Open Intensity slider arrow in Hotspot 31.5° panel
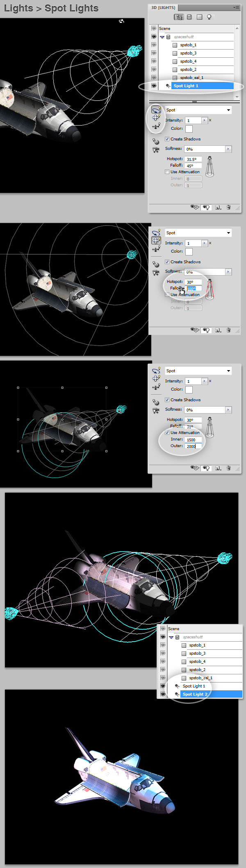 pos(204,120)
